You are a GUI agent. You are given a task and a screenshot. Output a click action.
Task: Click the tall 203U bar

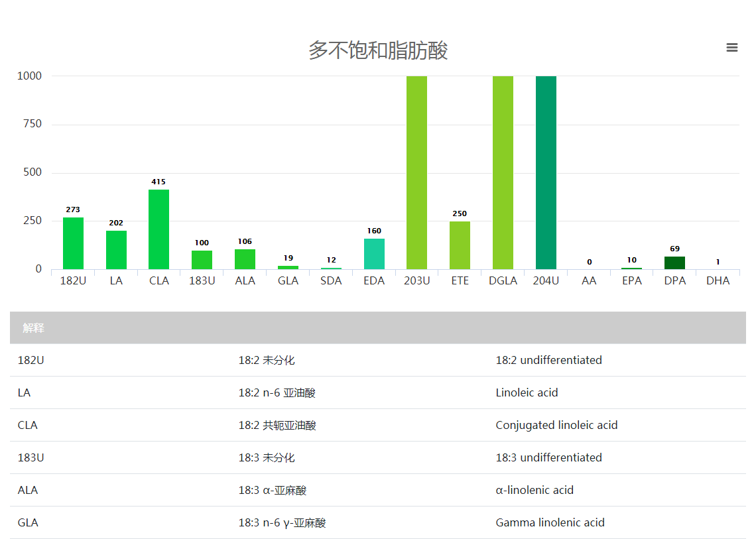[416, 172]
